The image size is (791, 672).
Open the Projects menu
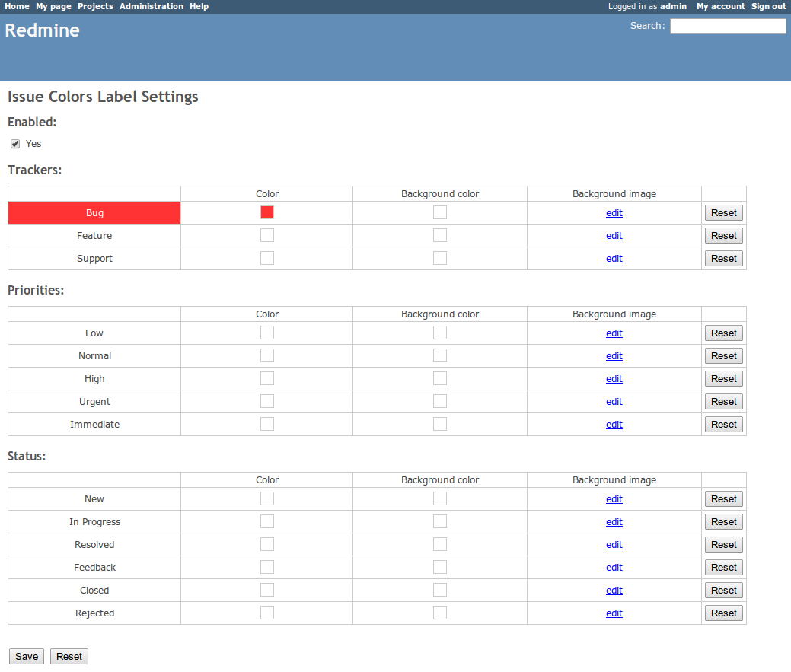pyautogui.click(x=95, y=6)
